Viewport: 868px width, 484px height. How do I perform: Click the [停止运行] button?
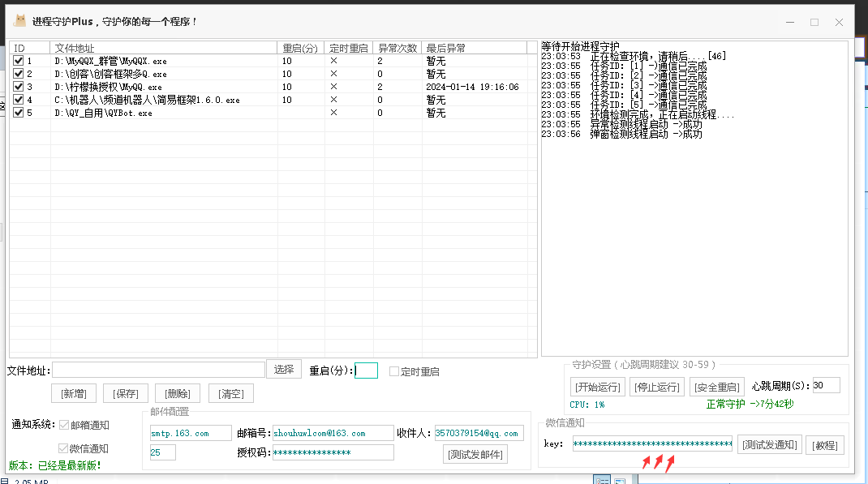(657, 388)
